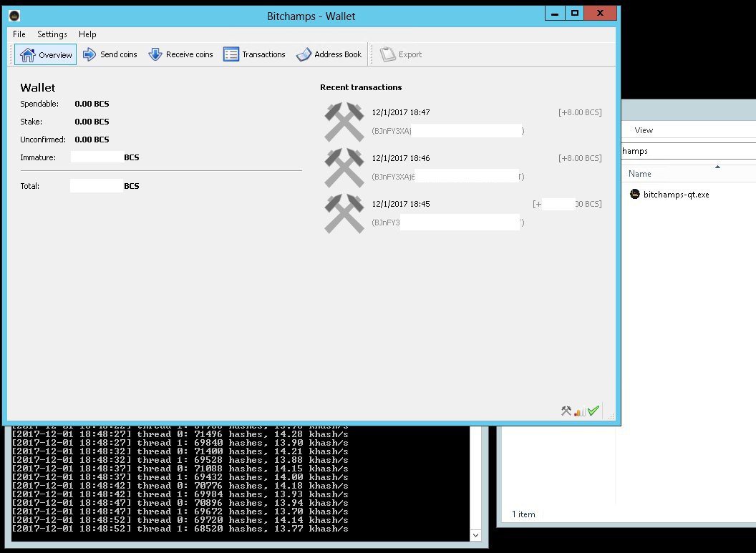Click the mining pickaxe icon for 18:46 transaction
This screenshot has height=553, width=756.
(x=344, y=167)
